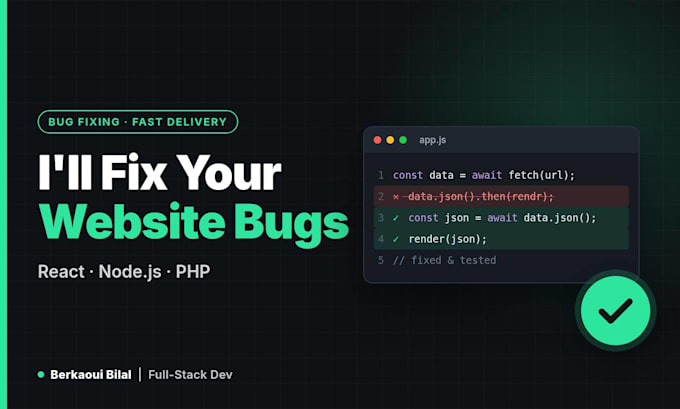Click the "React · Node.js · PHP" subtitle
Viewport: 680px width, 409px height.
pos(124,272)
